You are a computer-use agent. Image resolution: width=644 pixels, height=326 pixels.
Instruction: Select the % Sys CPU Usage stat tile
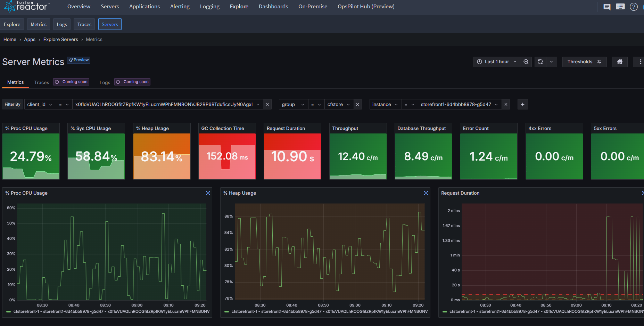(96, 151)
